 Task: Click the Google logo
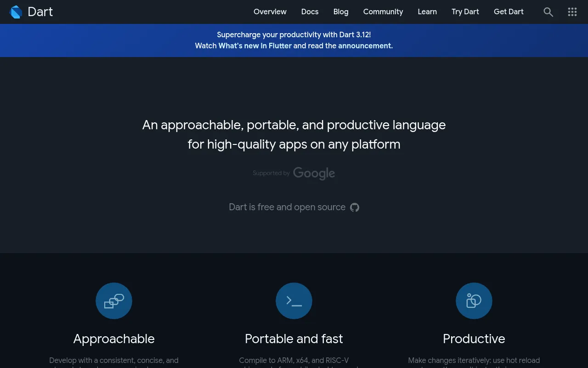click(314, 173)
